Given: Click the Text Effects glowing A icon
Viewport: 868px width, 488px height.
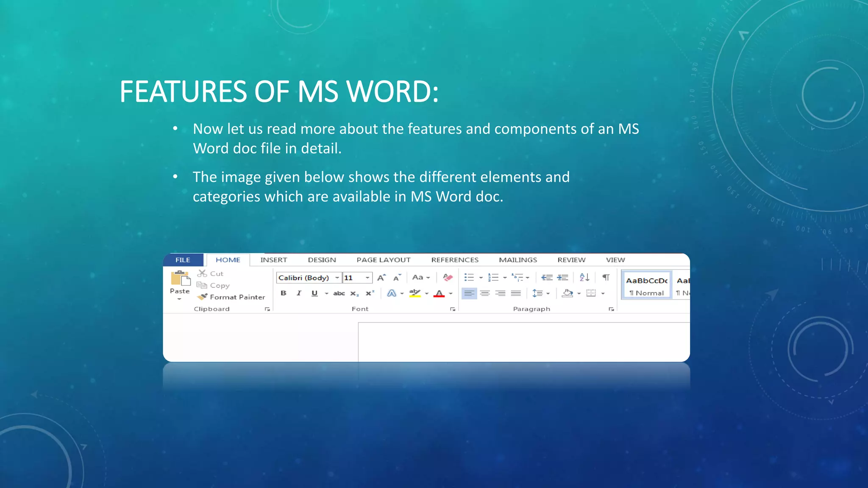Looking at the screenshot, I should click(x=392, y=293).
